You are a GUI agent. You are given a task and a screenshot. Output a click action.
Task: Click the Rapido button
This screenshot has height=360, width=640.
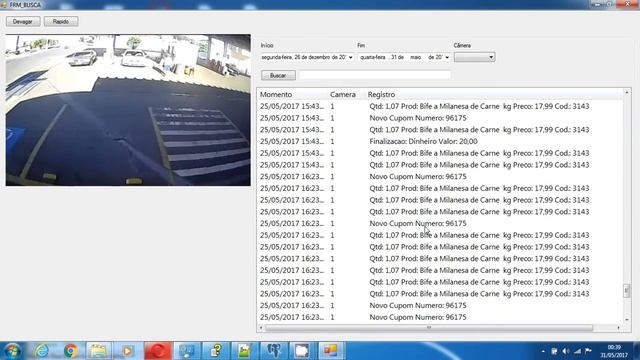61,21
